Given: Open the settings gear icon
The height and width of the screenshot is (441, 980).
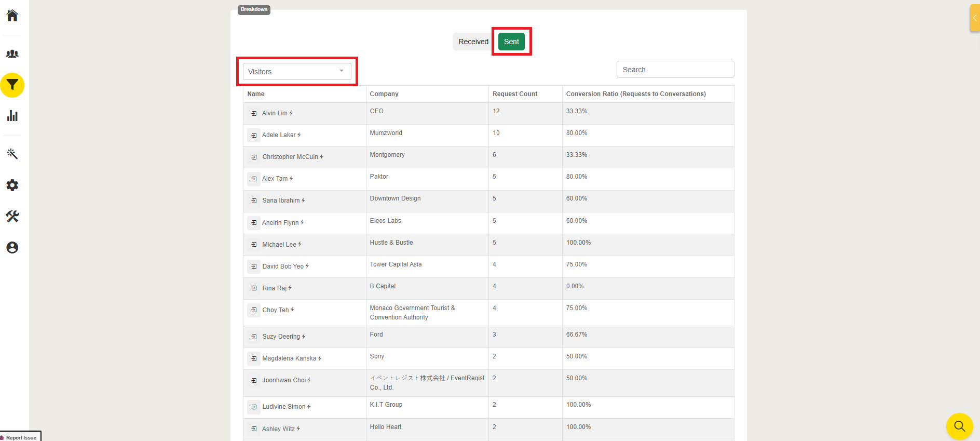Looking at the screenshot, I should click(12, 185).
